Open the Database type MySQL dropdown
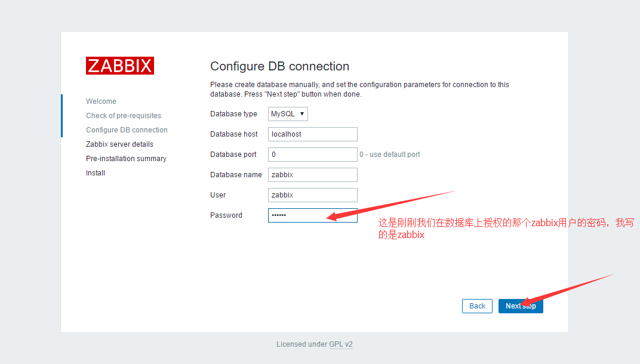This screenshot has width=640, height=364. [288, 114]
